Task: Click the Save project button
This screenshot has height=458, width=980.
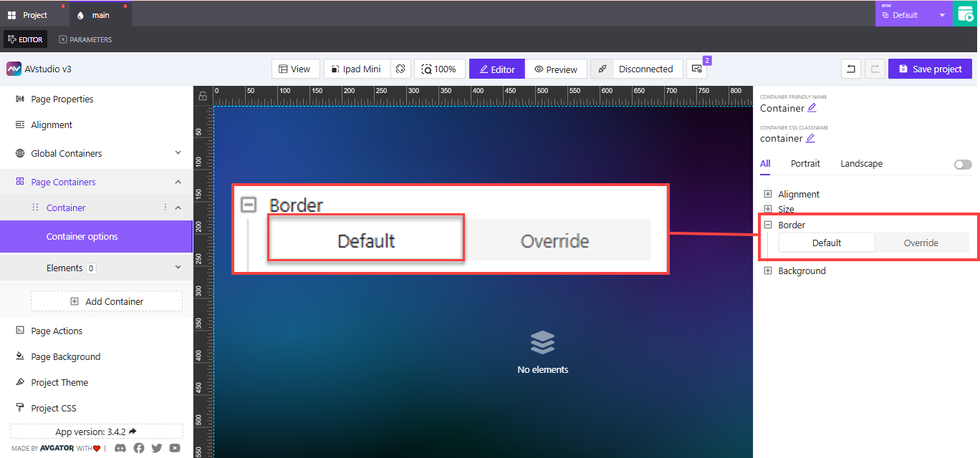Action: click(930, 69)
